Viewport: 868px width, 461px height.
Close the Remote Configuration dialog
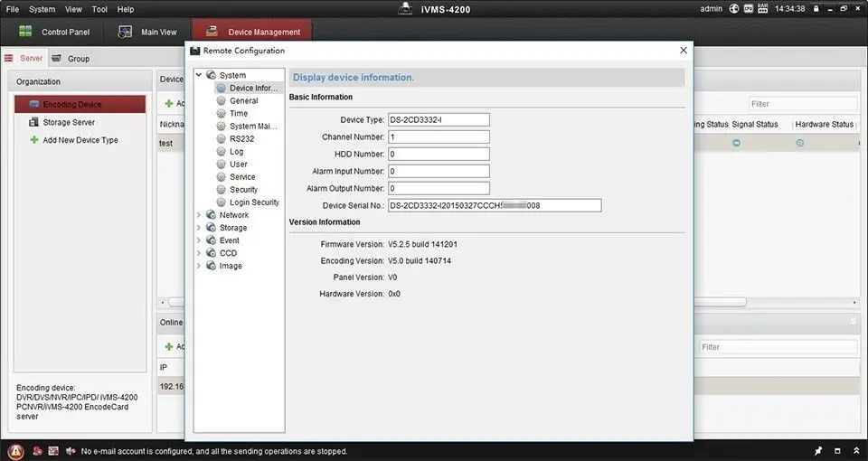click(684, 51)
